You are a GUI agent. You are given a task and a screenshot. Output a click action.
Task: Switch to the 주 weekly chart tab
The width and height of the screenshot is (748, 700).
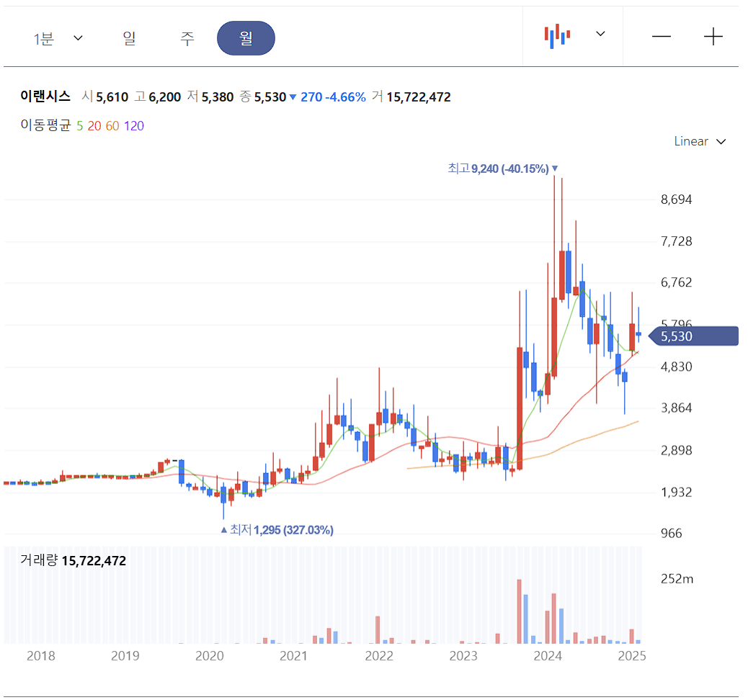(x=187, y=38)
